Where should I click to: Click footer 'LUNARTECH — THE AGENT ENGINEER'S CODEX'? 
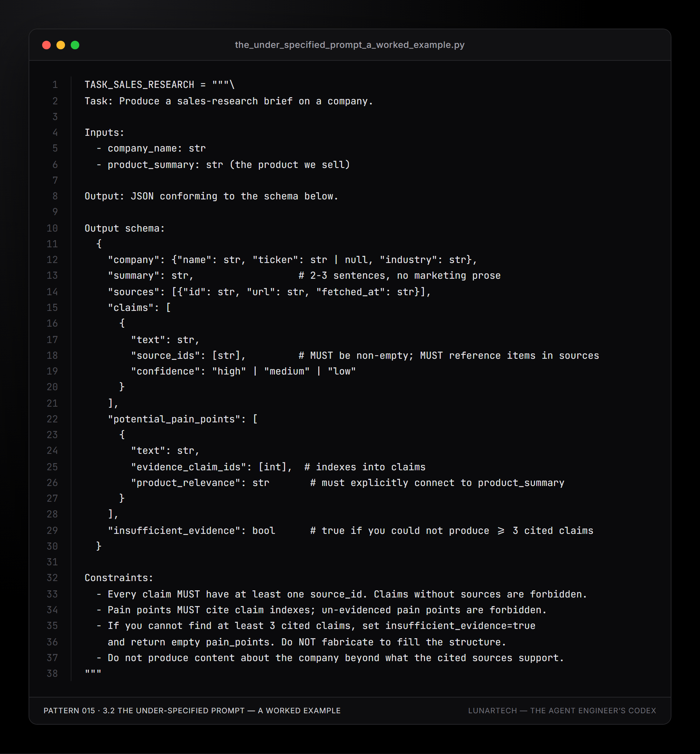(x=562, y=710)
